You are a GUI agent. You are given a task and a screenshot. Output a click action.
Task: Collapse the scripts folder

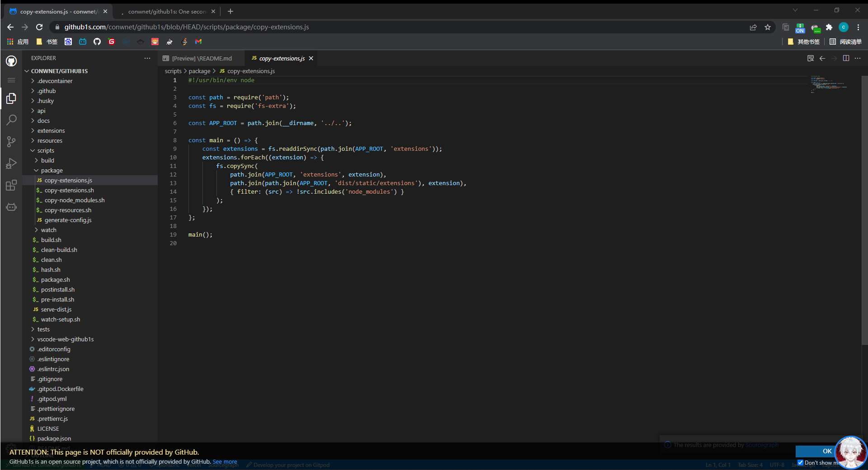[x=46, y=151]
